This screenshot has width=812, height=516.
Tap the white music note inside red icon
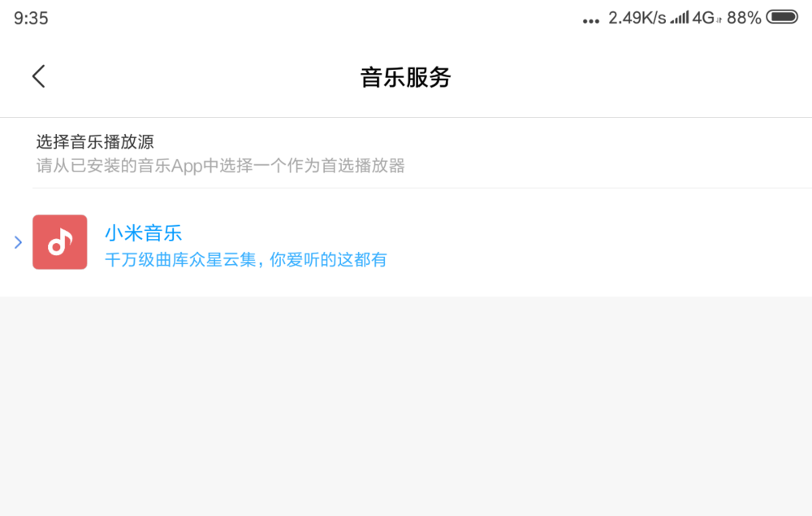pyautogui.click(x=60, y=242)
